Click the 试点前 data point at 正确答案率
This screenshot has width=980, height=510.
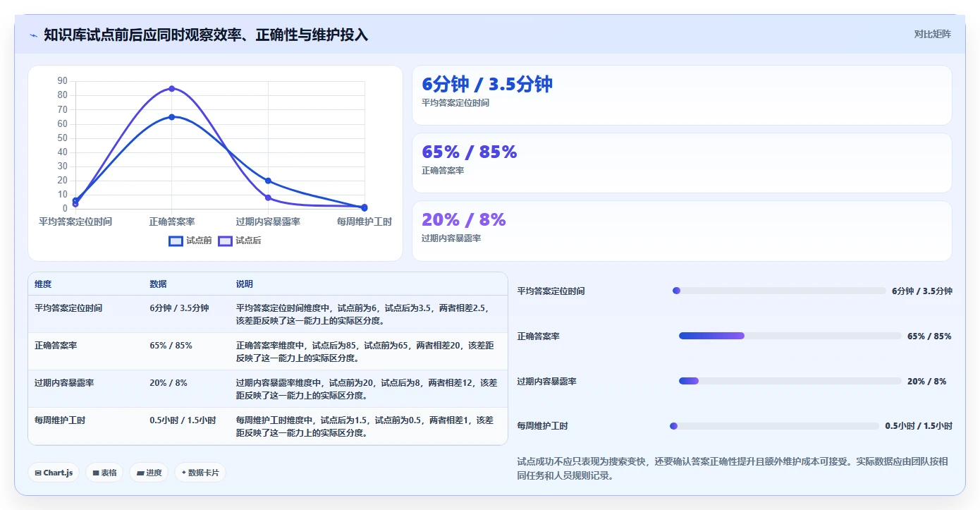pyautogui.click(x=171, y=117)
